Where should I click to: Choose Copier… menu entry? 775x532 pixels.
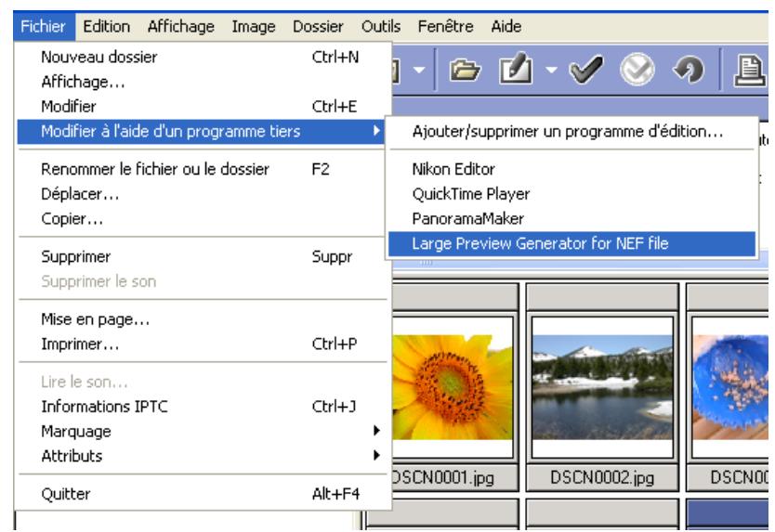pyautogui.click(x=202, y=218)
